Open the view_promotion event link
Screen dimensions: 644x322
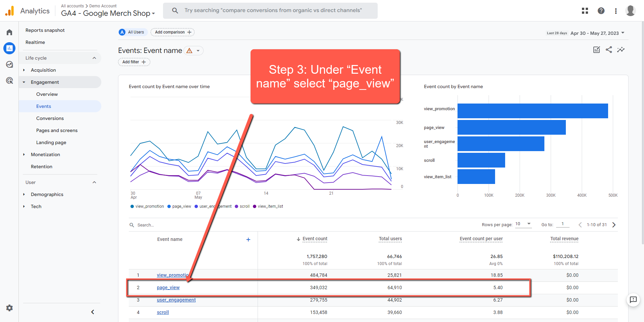[x=172, y=275]
